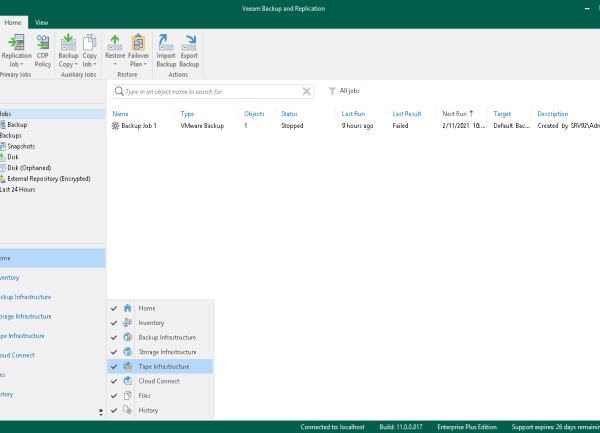Image resolution: width=600 pixels, height=433 pixels.
Task: Click the magnifier icon in search box
Action: [119, 91]
